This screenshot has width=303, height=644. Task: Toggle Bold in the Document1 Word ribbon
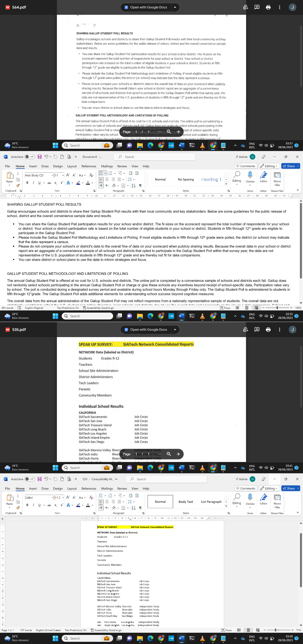tap(27, 183)
